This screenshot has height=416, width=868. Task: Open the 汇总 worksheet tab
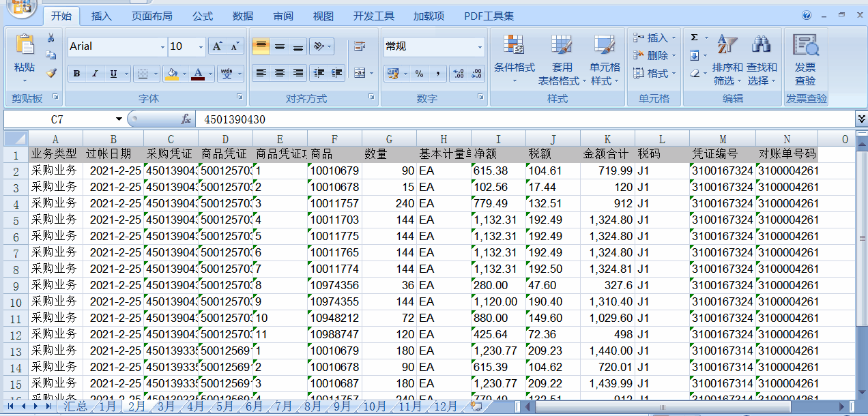pos(75,406)
